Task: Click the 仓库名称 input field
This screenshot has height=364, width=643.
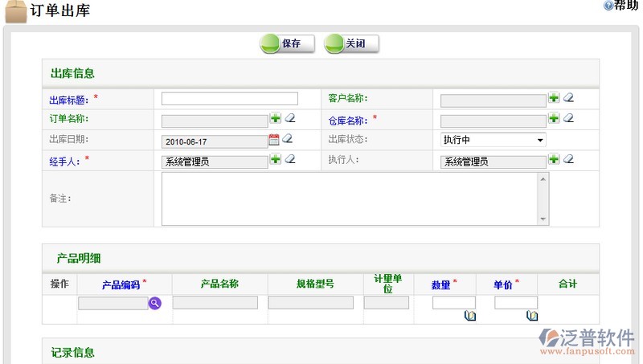Action: [x=494, y=121]
